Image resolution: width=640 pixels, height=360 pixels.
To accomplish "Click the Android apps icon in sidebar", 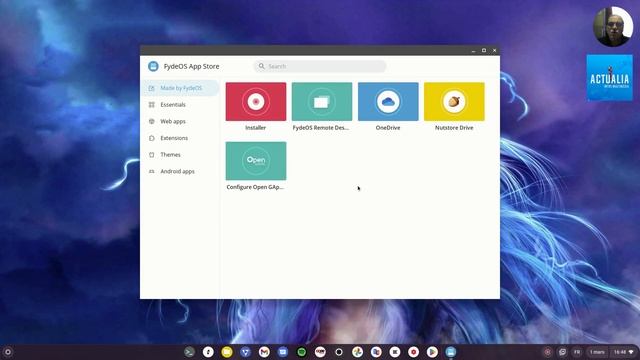I will pos(151,171).
